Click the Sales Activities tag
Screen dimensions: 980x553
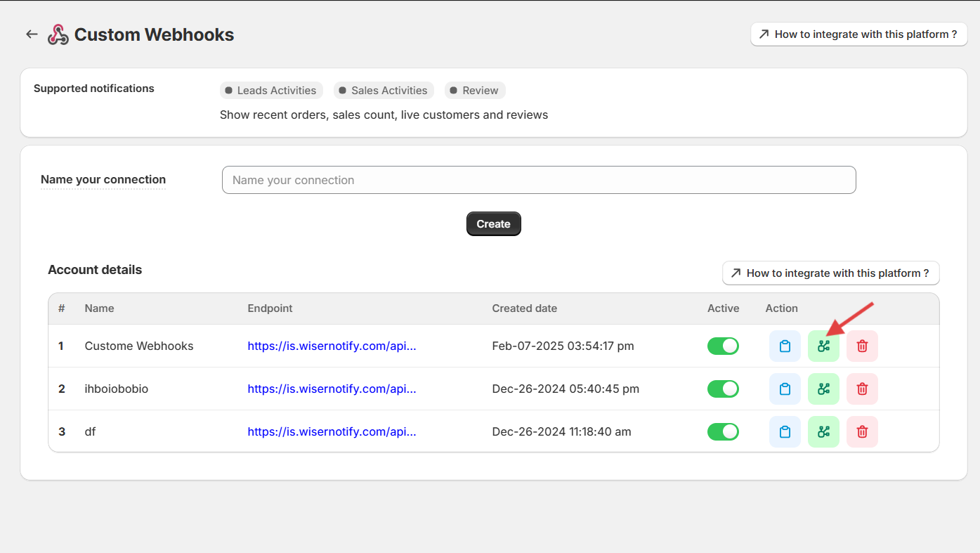(x=384, y=91)
